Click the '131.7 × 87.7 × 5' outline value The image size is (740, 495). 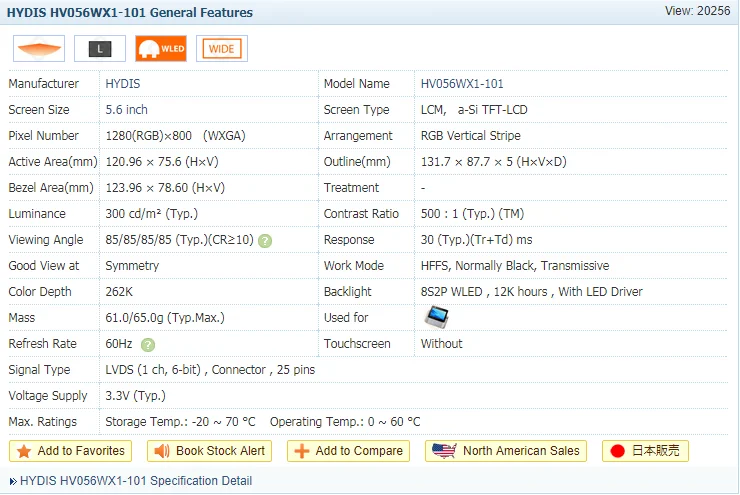tap(493, 162)
